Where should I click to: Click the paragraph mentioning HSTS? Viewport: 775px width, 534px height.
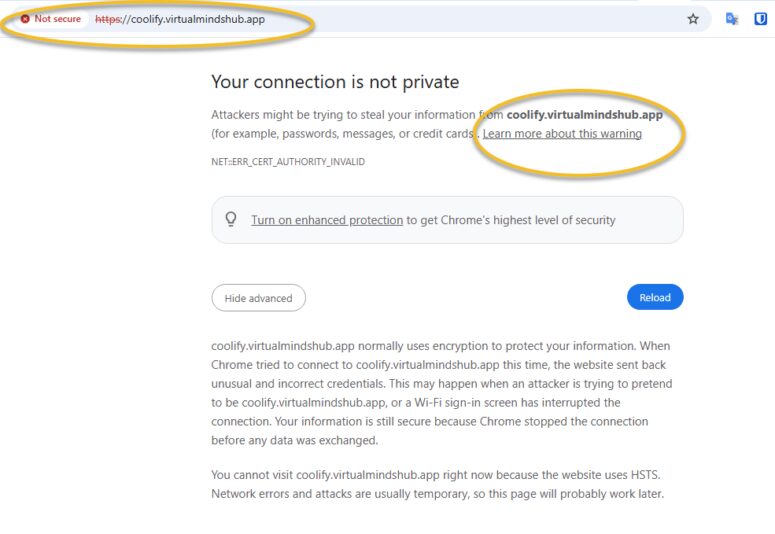pyautogui.click(x=437, y=485)
